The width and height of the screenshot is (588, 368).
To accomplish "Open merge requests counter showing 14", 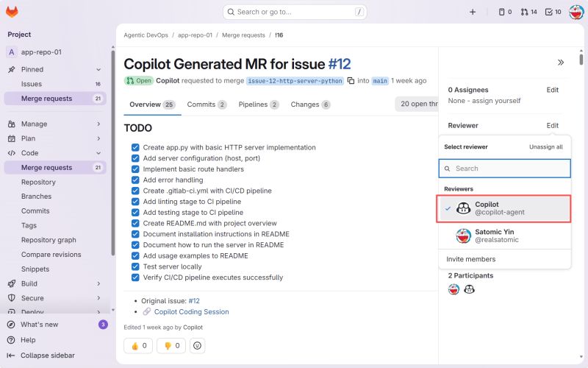I will coord(528,12).
